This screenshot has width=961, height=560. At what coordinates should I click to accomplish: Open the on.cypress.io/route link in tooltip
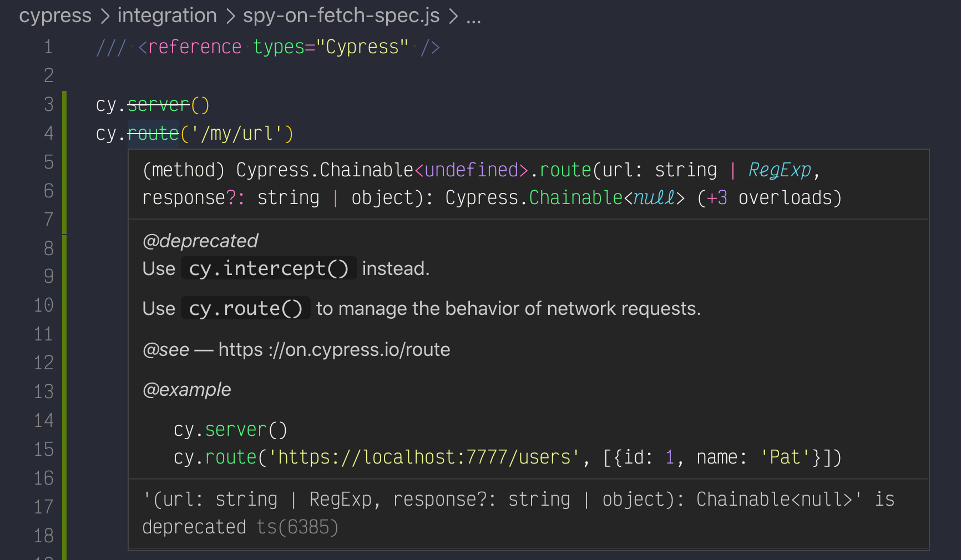point(334,349)
